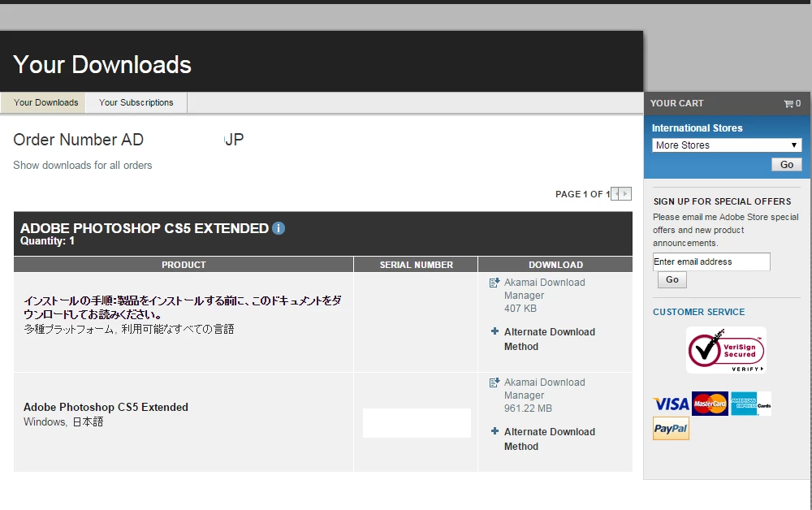Click Show downloads for all orders

(82, 165)
